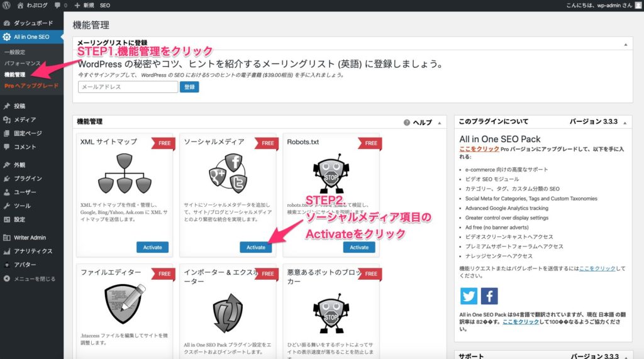This screenshot has width=644, height=359.
Task: Open プラグイン plugins menu
Action: pyautogui.click(x=31, y=179)
